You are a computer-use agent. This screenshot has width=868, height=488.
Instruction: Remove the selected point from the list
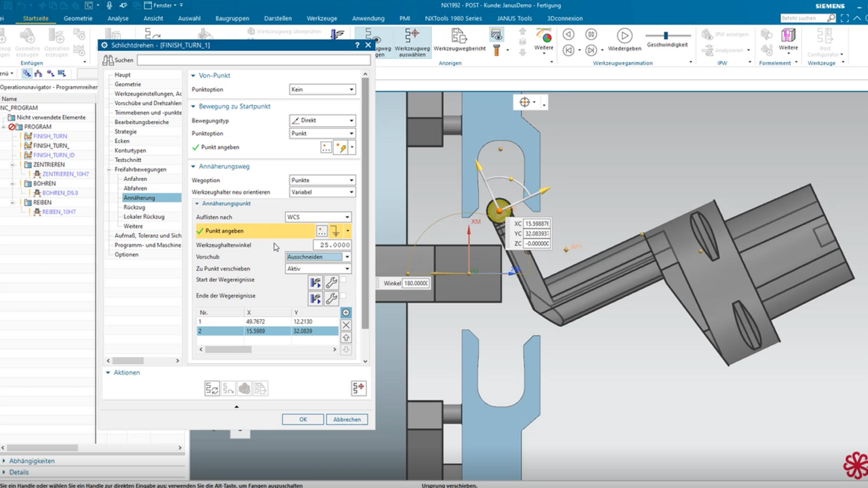coord(346,325)
